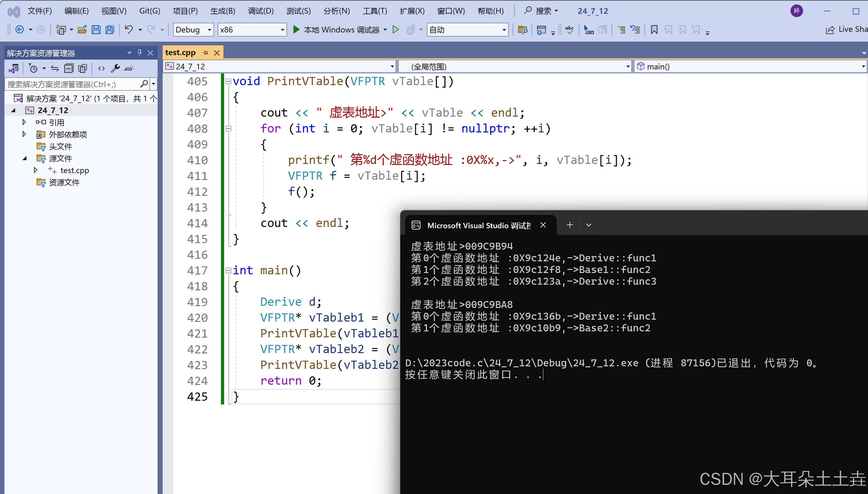The height and width of the screenshot is (494, 868).
Task: Click the Undo arrow icon
Action: 129,30
